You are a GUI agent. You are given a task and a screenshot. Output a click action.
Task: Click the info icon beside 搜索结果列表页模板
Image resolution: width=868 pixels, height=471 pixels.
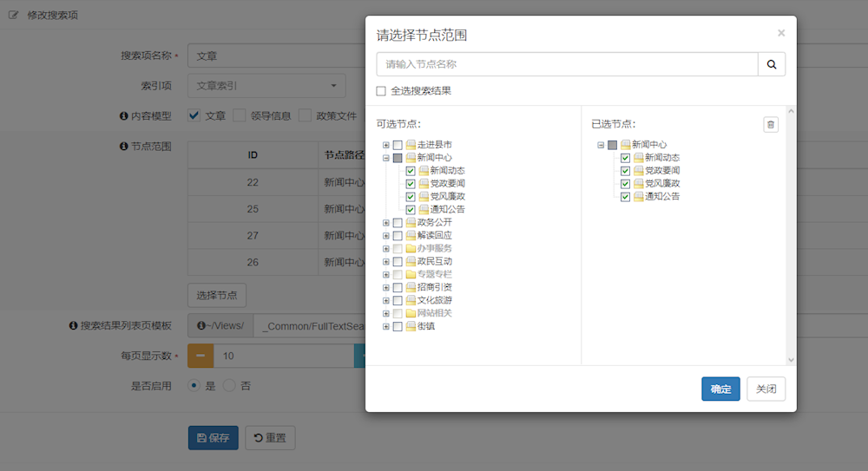tap(73, 325)
